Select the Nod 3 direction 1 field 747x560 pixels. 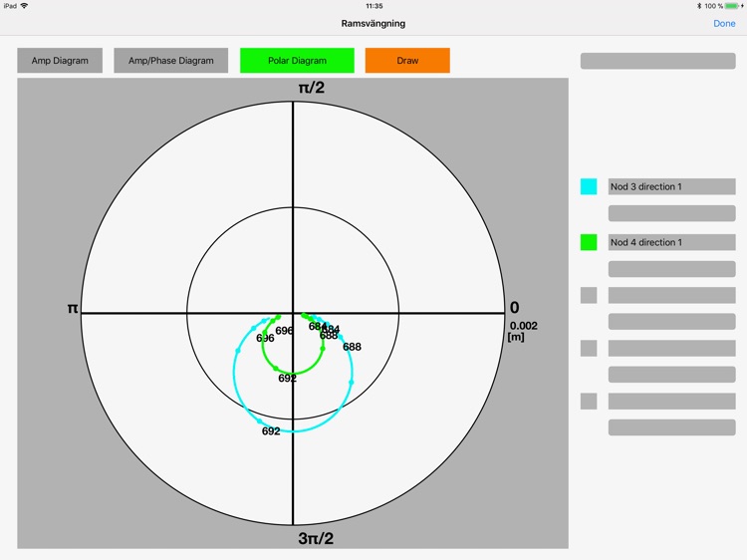tap(671, 186)
